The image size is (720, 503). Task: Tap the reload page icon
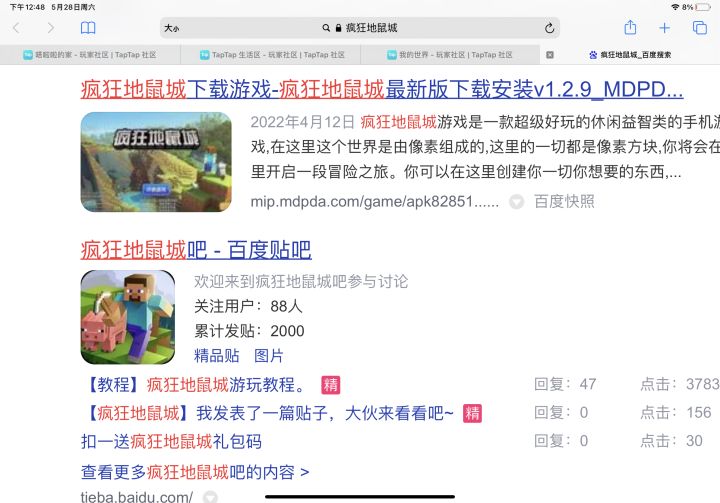click(549, 28)
